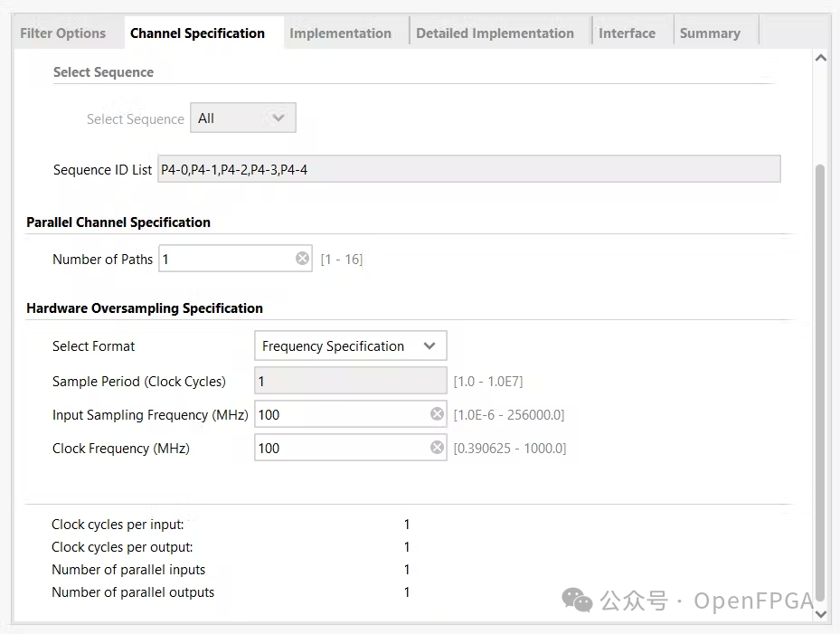This screenshot has height=634, width=840.
Task: Select the Channel Specification tab
Action: point(197,33)
